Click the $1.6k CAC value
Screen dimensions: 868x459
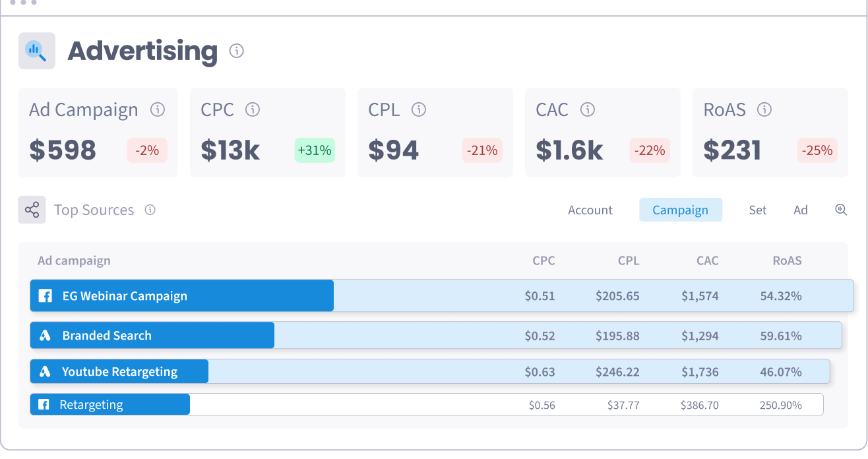(x=569, y=150)
